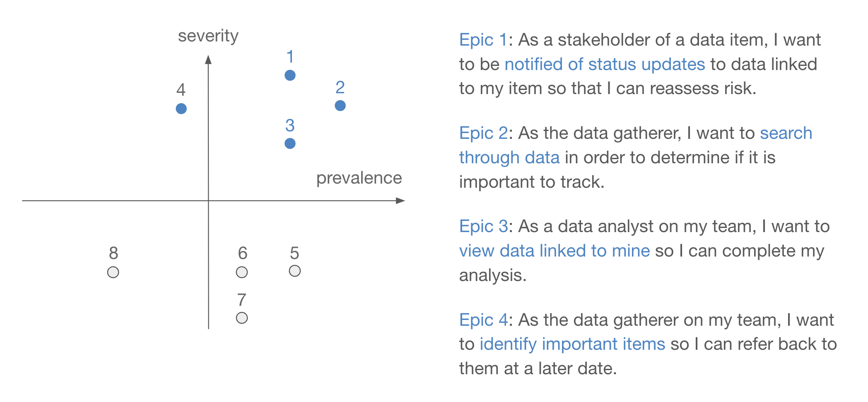Image resolution: width=868 pixels, height=402 pixels.
Task: Click the severity axis arrowhead
Action: (208, 59)
